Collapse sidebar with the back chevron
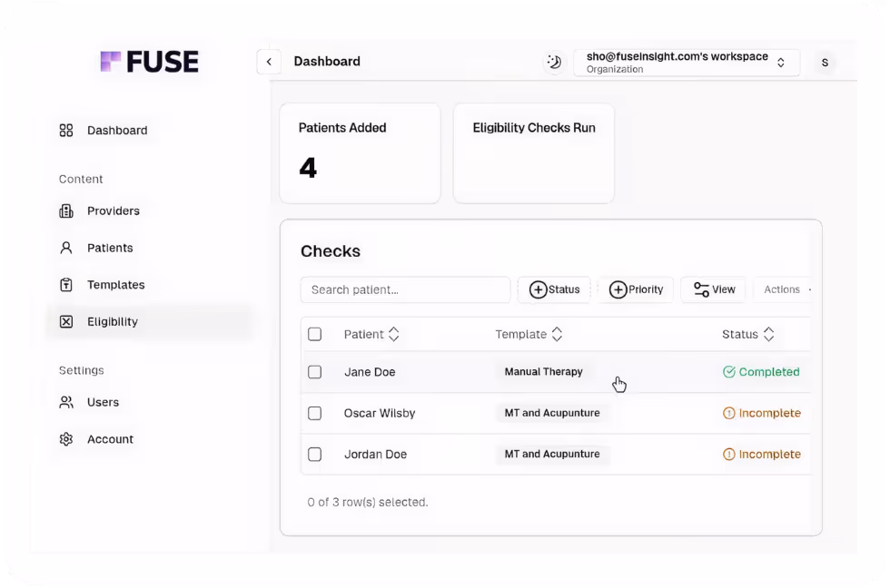Screen dimensions: 890x588 269,62
